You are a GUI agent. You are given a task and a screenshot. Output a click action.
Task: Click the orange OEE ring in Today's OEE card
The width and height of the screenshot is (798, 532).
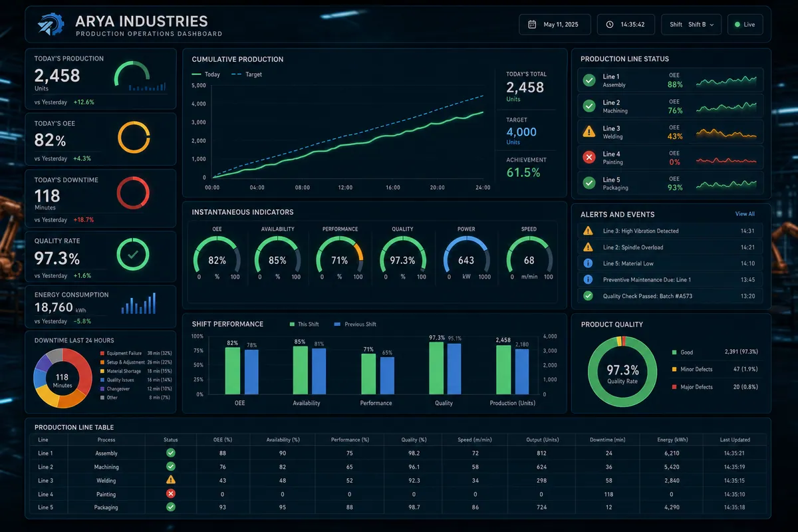click(x=134, y=138)
